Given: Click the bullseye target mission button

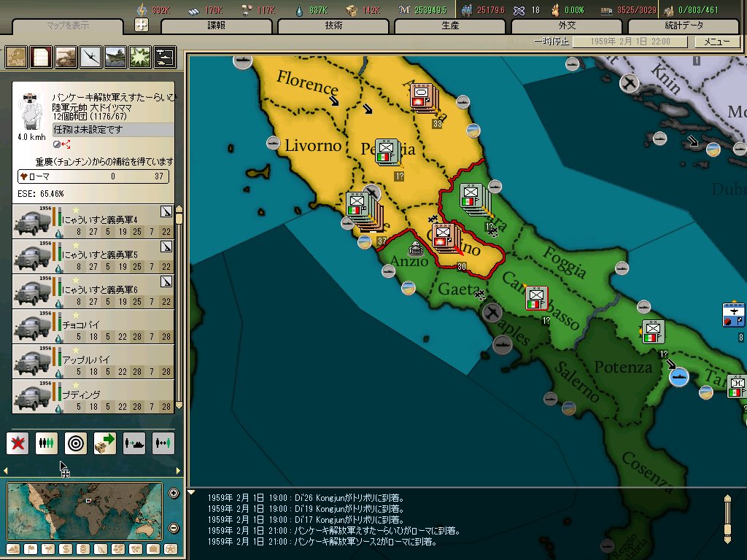Looking at the screenshot, I should (x=76, y=443).
